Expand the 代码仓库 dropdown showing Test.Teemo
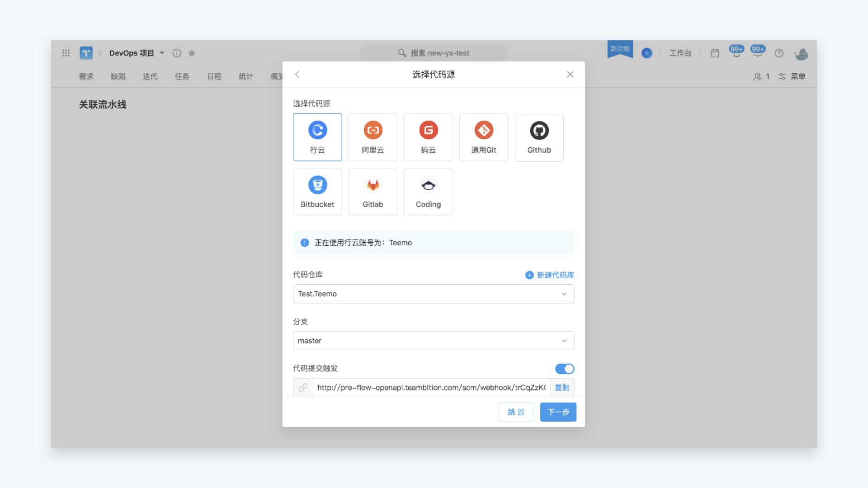 coord(434,294)
